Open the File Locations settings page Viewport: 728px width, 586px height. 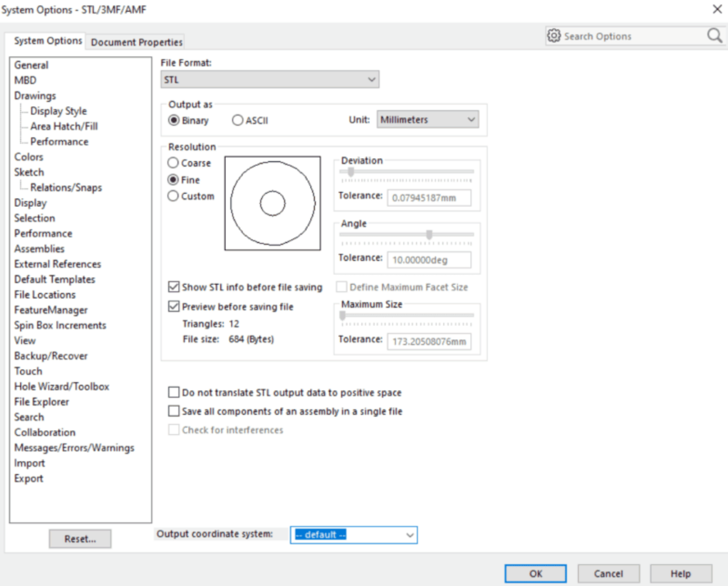tap(44, 294)
